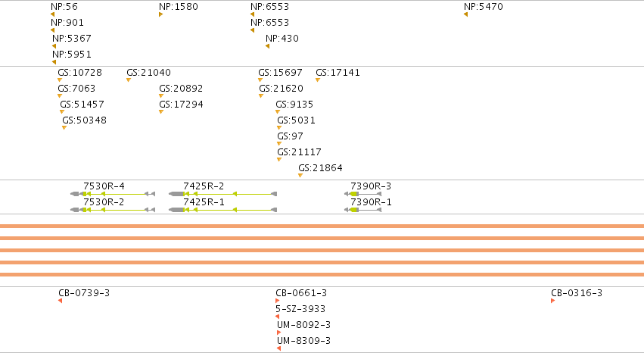Select the GS:5031 feature label
Image resolution: width=644 pixels, height=353 pixels.
point(297,120)
